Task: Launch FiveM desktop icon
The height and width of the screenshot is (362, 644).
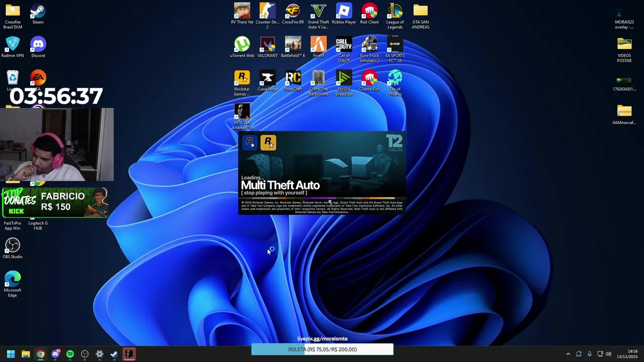Action: tap(318, 47)
